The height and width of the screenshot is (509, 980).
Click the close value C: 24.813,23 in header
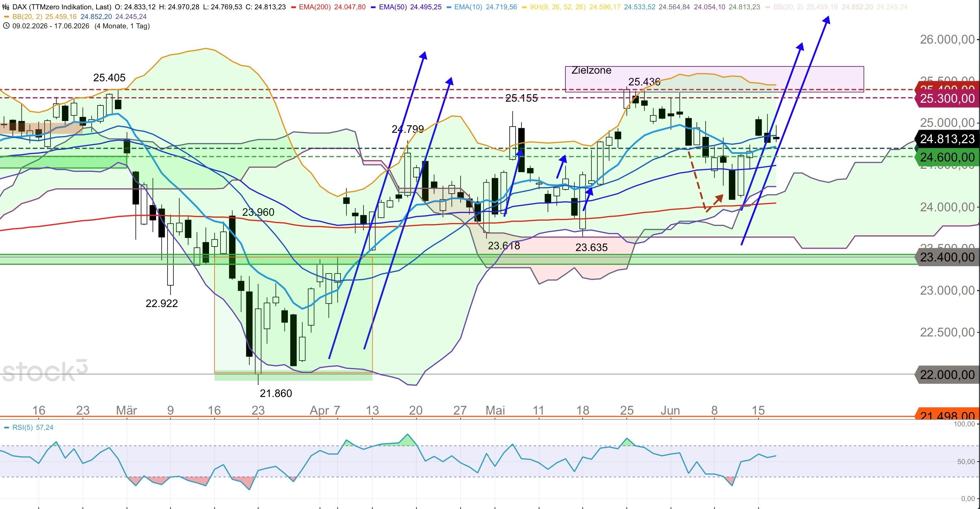(265, 7)
